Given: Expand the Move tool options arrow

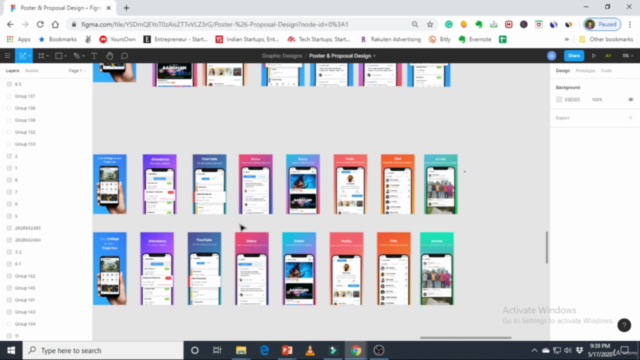Looking at the screenshot, I should (29, 56).
